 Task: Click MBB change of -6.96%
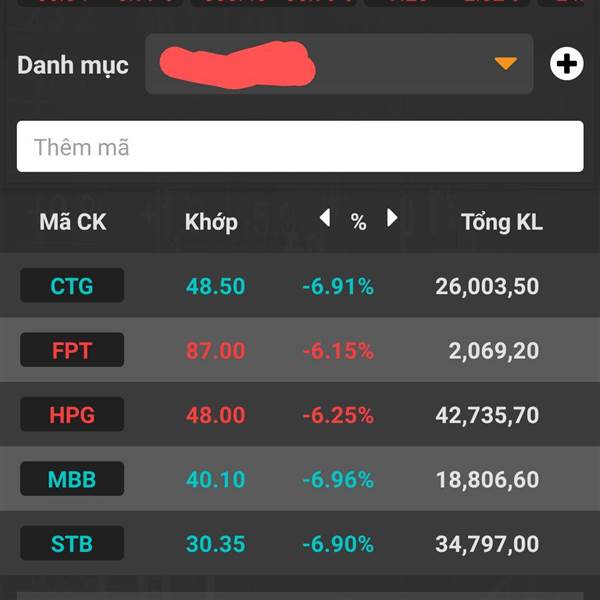338,479
